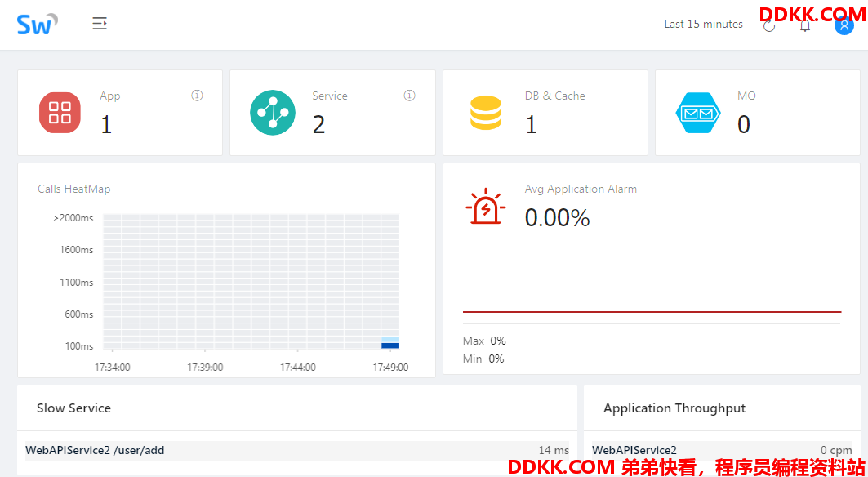Click the DB & Cache count value
The width and height of the screenshot is (868, 477).
click(531, 125)
